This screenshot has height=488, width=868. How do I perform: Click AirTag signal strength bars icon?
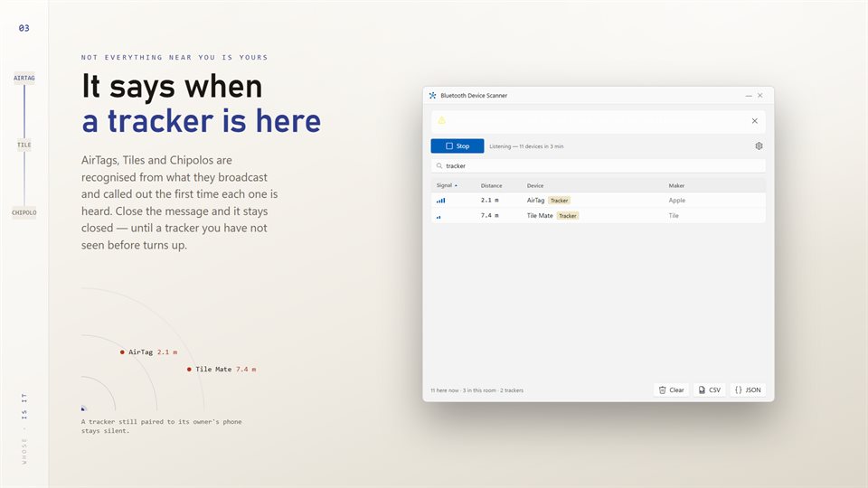(x=440, y=201)
